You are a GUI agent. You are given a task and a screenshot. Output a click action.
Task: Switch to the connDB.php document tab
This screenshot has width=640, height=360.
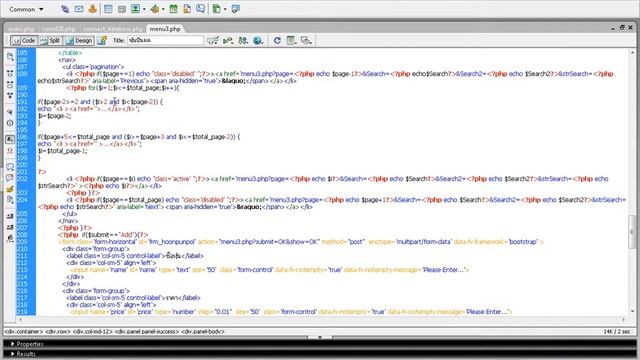(59, 29)
